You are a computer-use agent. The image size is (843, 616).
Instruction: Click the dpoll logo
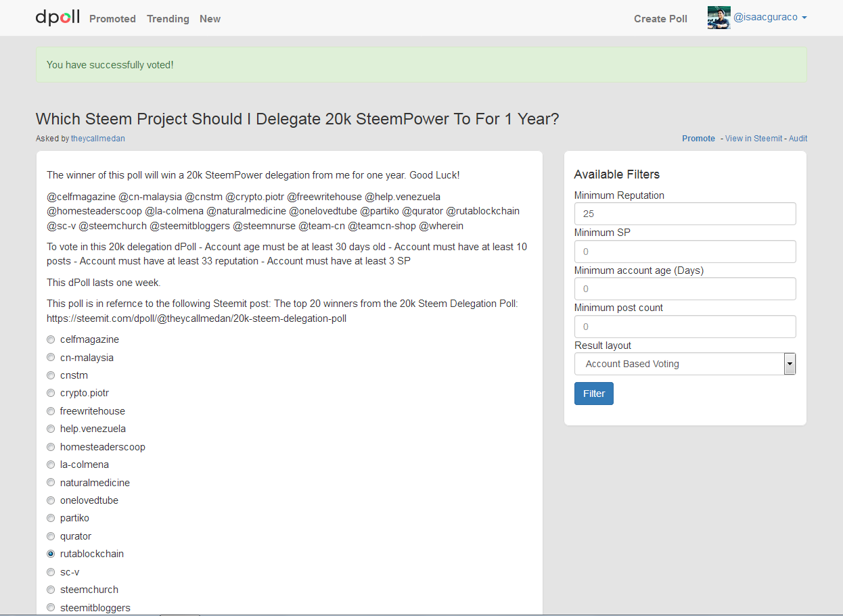pos(58,18)
